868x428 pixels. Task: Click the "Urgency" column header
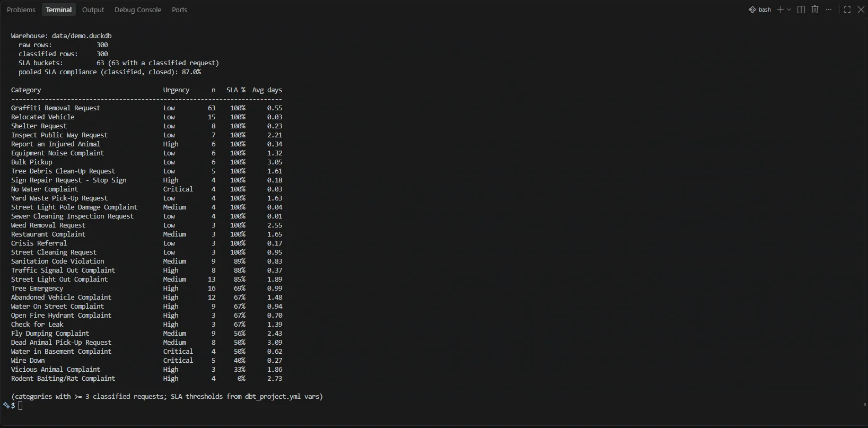(x=177, y=90)
